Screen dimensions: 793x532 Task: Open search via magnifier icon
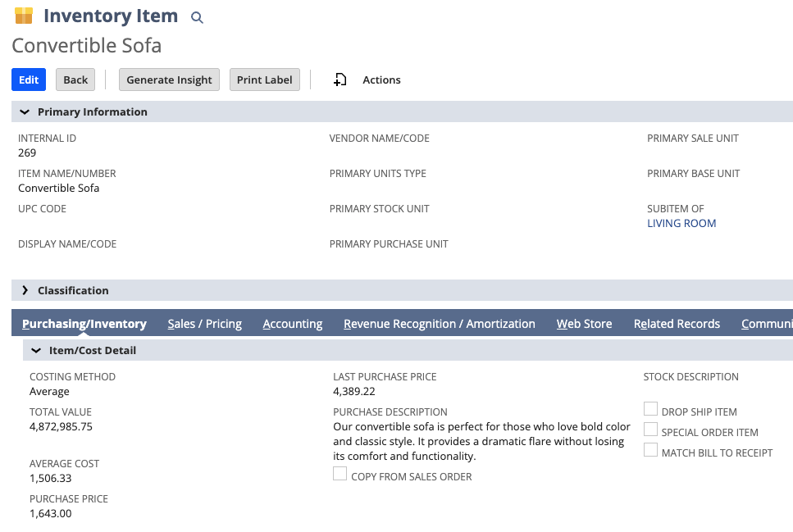197,18
